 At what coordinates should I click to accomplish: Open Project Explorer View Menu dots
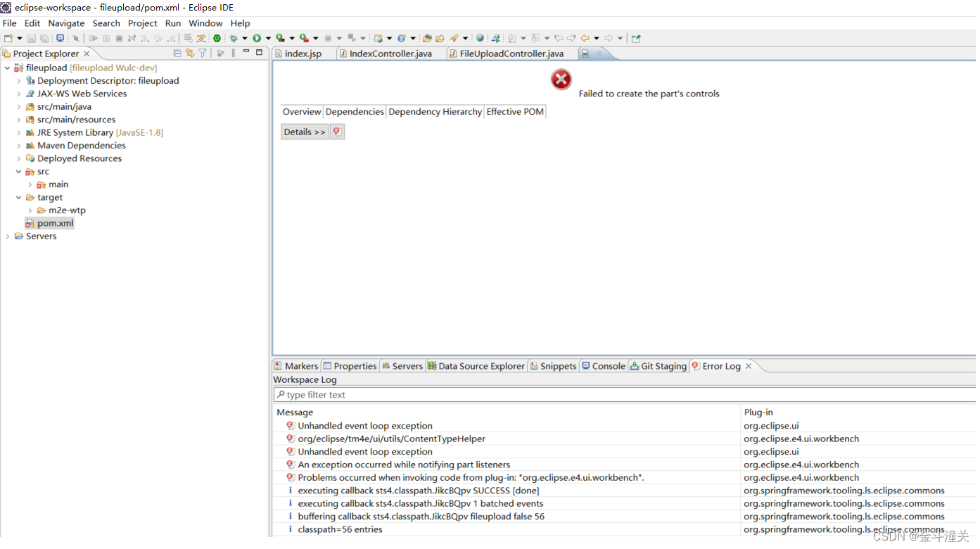(x=234, y=53)
